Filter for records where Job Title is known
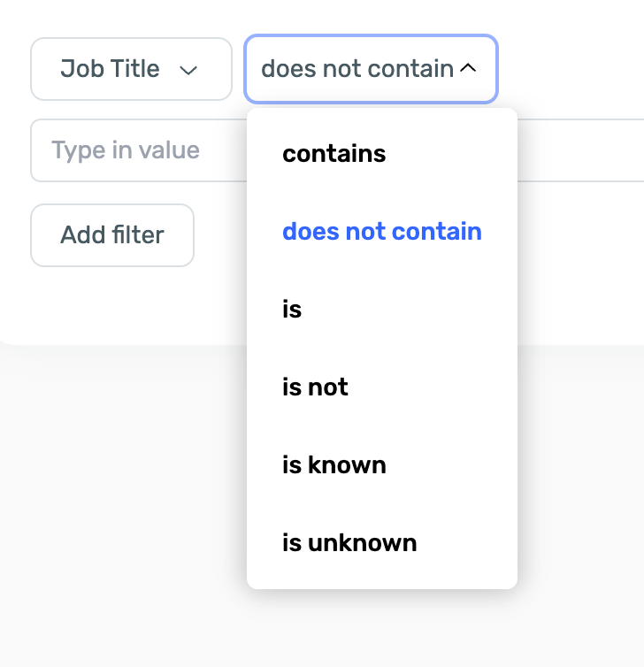 click(334, 465)
